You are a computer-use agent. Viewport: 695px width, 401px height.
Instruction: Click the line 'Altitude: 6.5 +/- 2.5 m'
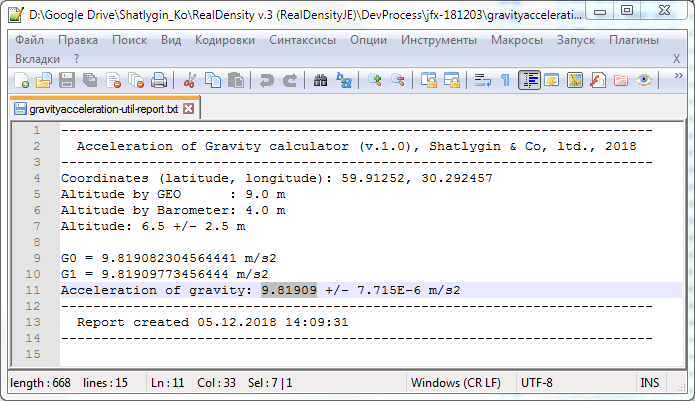click(x=153, y=226)
